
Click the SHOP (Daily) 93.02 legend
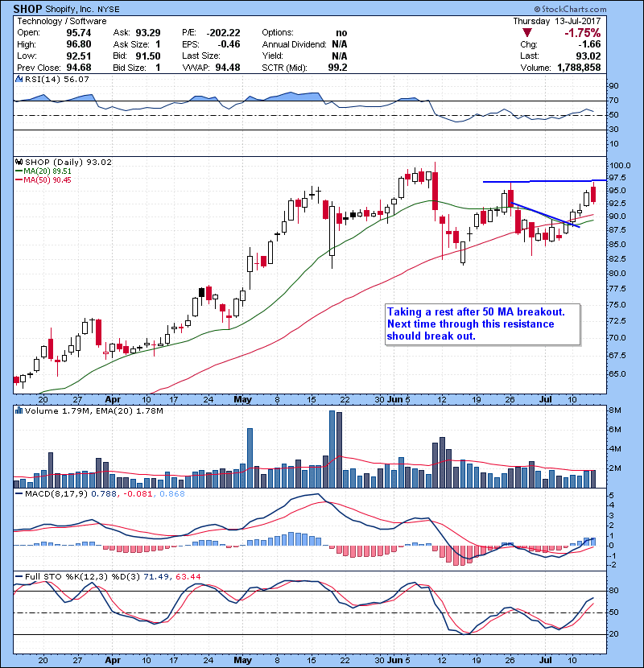68,162
